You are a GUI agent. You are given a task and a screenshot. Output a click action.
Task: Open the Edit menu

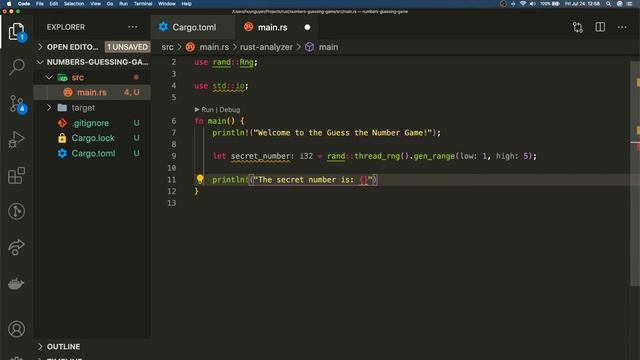click(53, 4)
